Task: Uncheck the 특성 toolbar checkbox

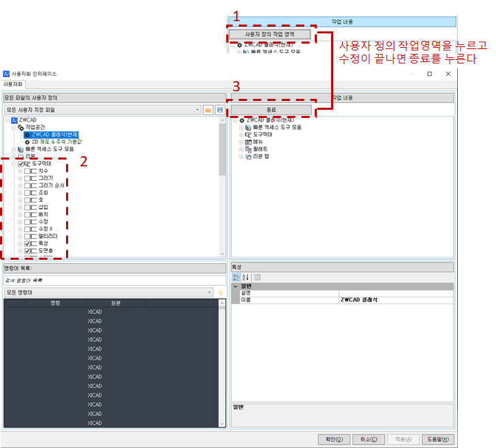Action: (27, 244)
